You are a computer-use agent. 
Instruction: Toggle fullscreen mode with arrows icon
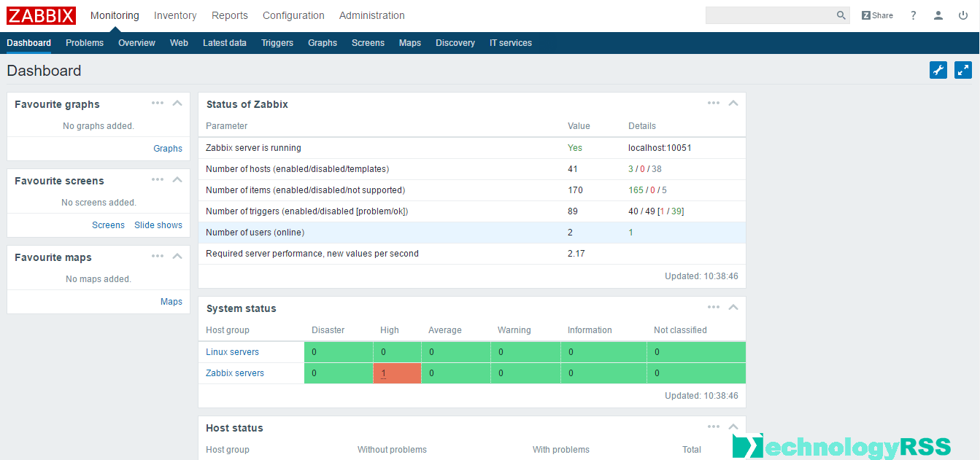tap(963, 70)
